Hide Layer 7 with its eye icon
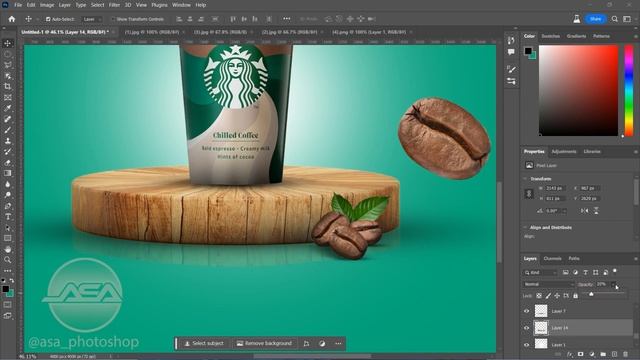Screen dimensions: 640x360 pos(527,311)
